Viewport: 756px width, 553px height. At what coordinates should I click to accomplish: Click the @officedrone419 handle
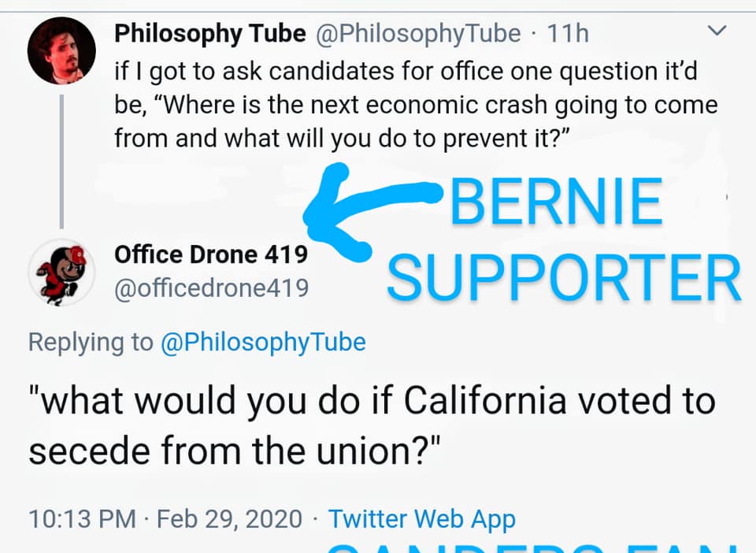(211, 288)
